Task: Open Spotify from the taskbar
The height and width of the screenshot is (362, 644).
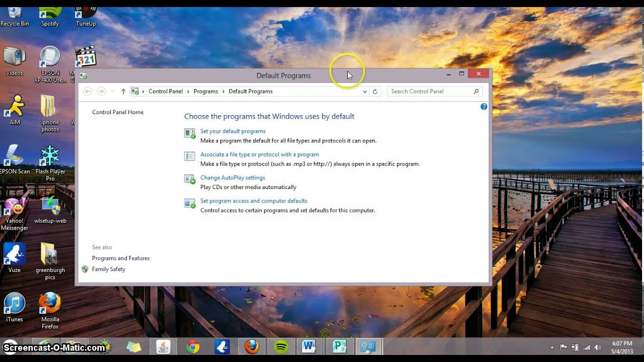Action: pyautogui.click(x=281, y=346)
